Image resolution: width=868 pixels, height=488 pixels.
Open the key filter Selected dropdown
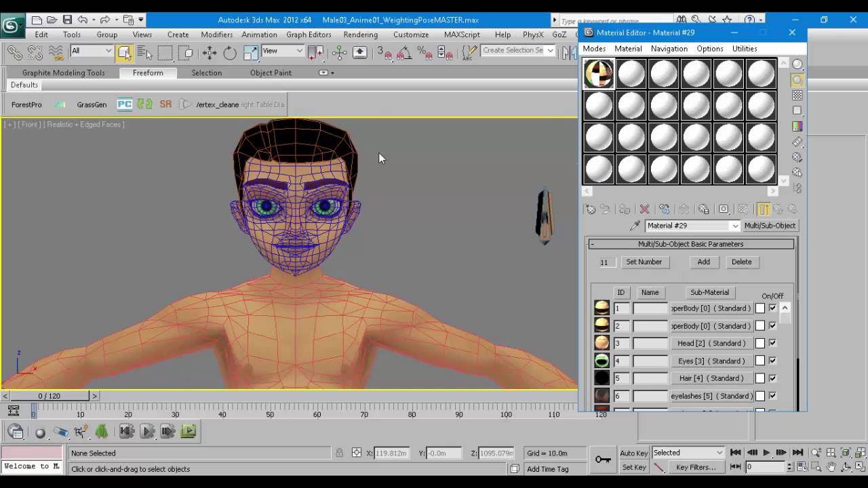[688, 453]
